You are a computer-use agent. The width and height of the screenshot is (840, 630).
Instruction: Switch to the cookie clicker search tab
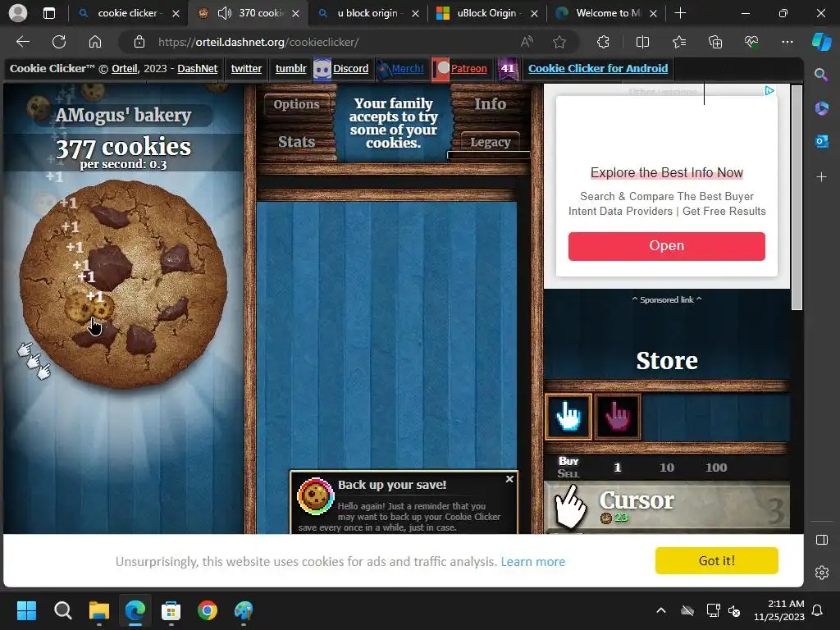click(x=127, y=13)
